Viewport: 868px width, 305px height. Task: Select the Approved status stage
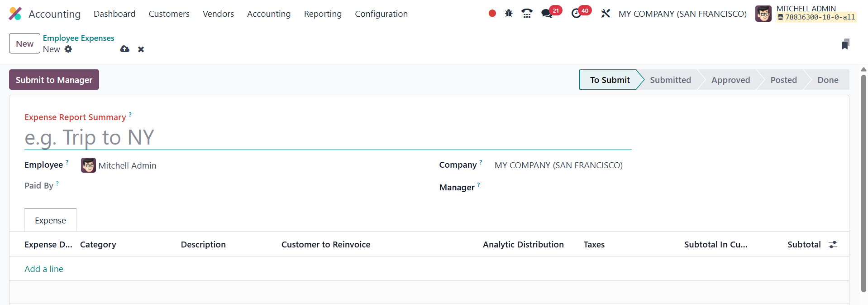tap(730, 80)
